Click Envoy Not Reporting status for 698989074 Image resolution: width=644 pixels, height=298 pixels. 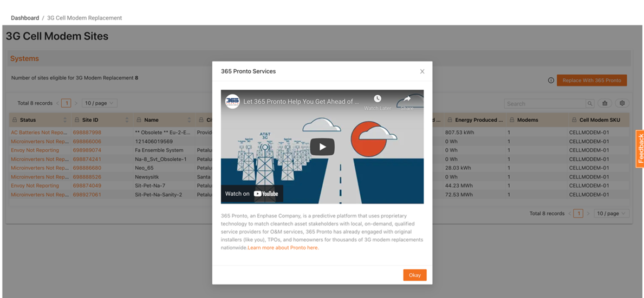point(35,150)
